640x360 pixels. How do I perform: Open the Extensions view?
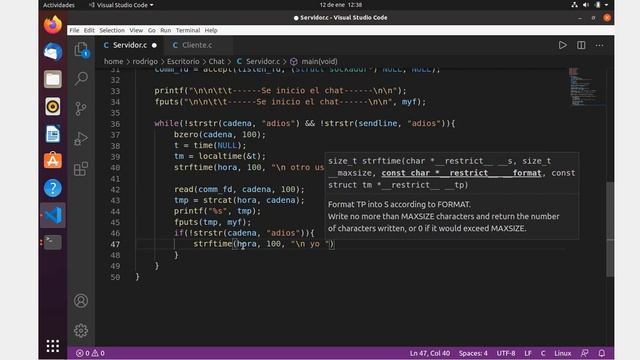(x=81, y=169)
